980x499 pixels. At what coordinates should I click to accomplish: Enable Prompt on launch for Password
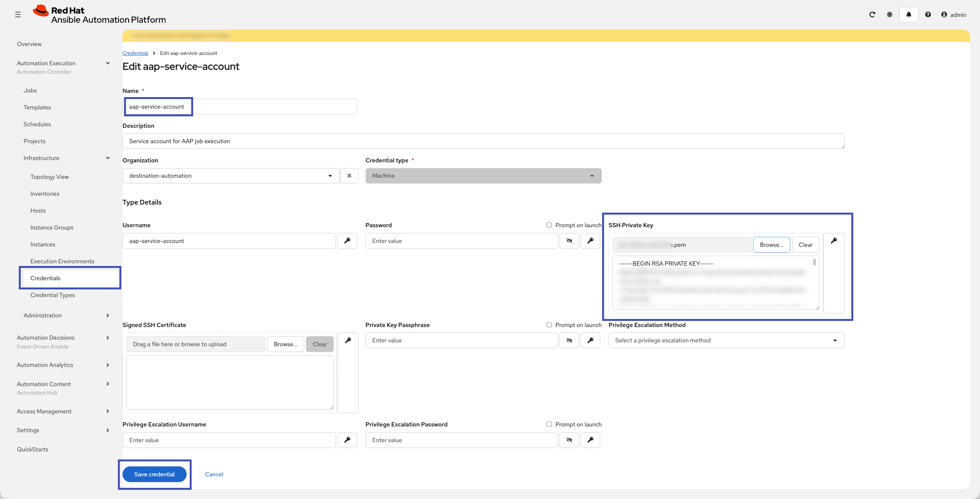(x=549, y=225)
